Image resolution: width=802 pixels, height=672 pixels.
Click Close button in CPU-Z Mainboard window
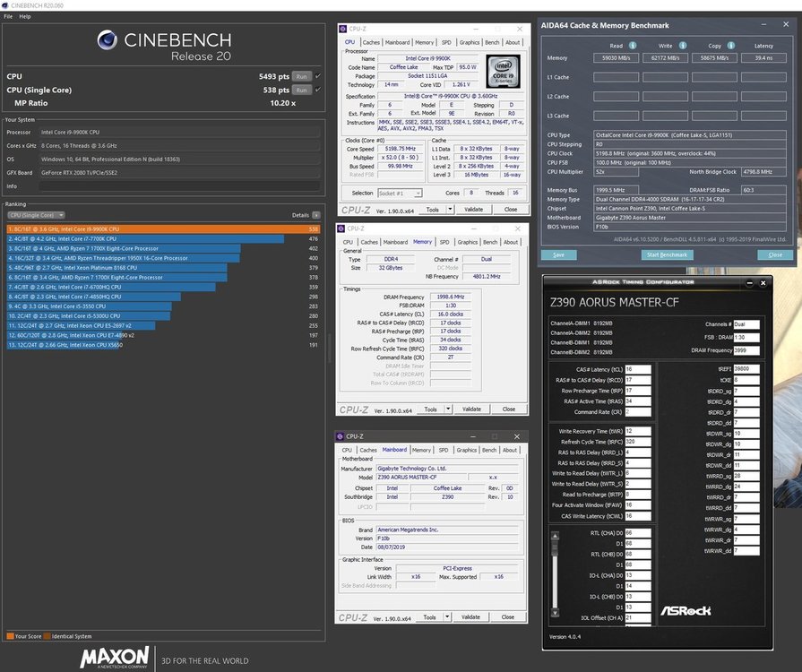[x=507, y=617]
